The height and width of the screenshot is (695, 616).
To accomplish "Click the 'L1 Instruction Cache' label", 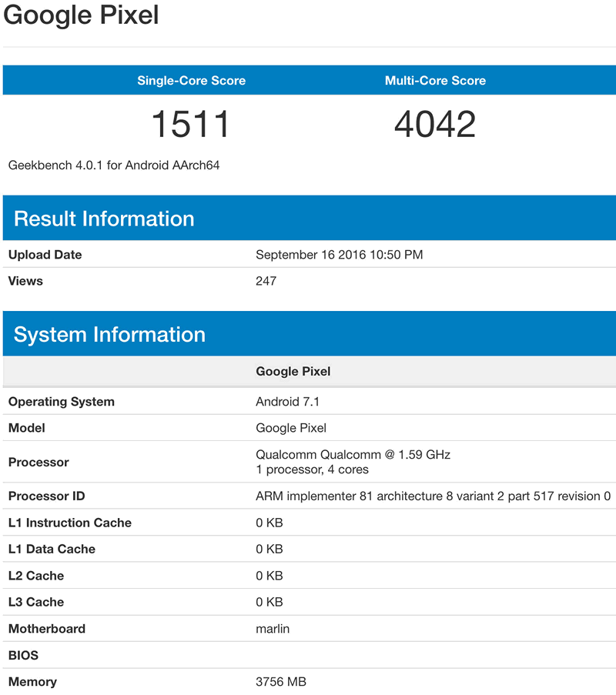I will tap(70, 523).
